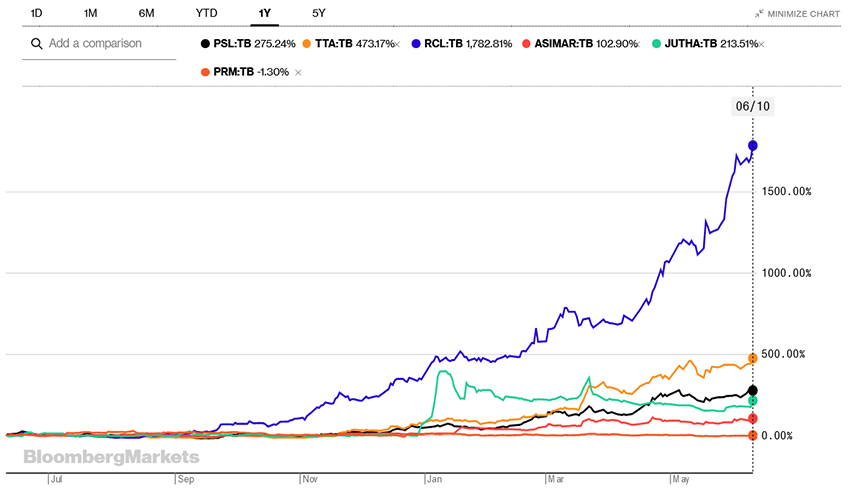
Task: Click the green JUTHA:TB legend dot
Action: coord(656,45)
